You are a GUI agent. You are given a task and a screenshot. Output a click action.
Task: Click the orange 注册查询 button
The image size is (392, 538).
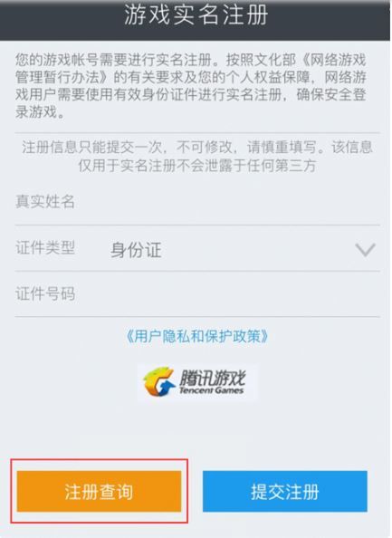99,491
